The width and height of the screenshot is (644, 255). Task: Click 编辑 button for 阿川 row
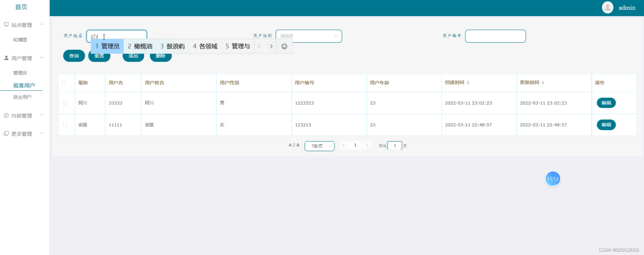[x=606, y=103]
